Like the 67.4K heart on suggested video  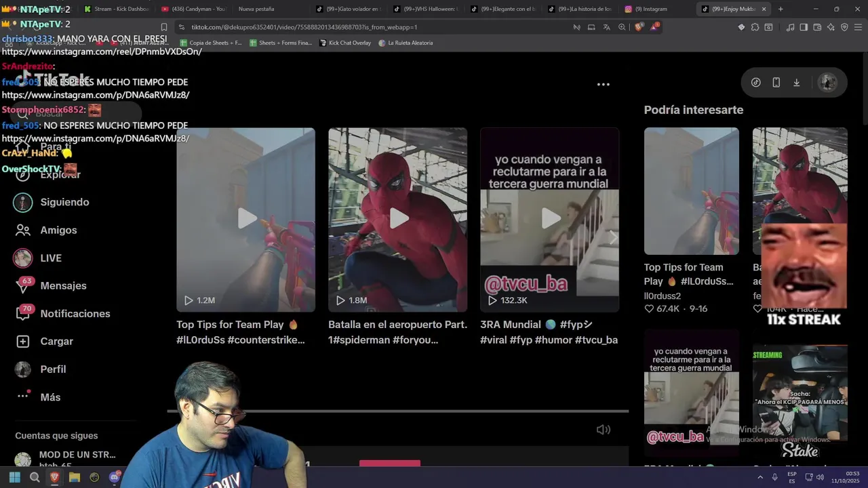click(649, 309)
